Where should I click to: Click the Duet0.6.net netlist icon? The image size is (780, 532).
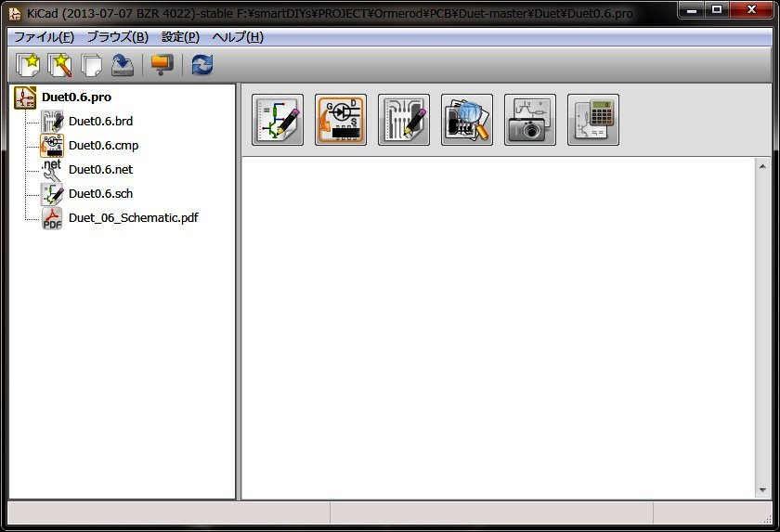[x=52, y=170]
